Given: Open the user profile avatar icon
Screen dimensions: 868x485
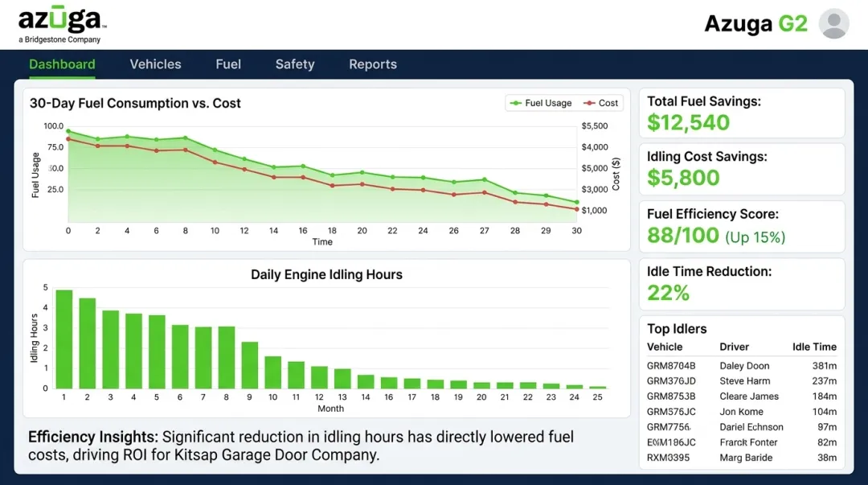Looking at the screenshot, I should point(833,23).
